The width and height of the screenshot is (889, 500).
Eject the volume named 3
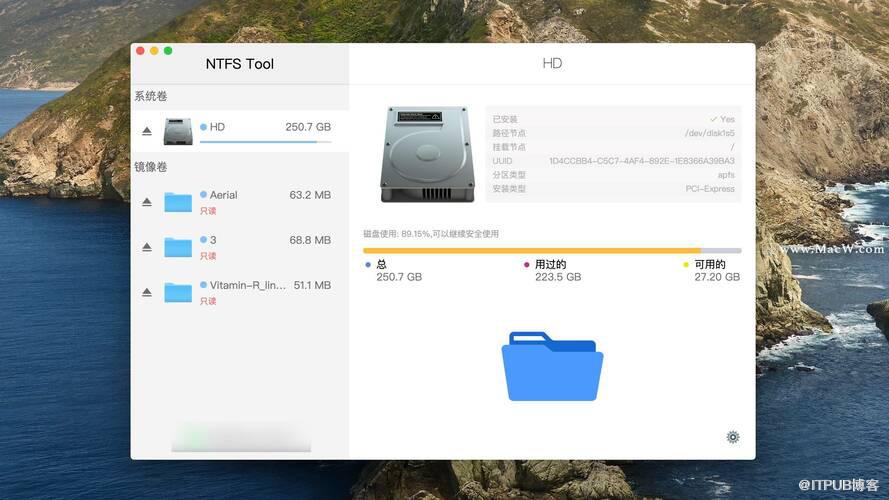point(147,248)
